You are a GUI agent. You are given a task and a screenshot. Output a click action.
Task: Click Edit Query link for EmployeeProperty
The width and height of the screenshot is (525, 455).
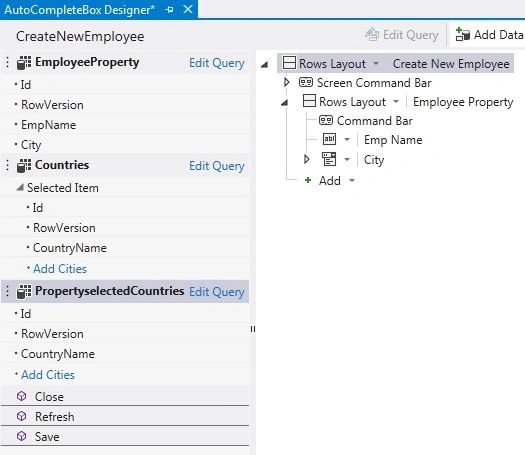click(217, 63)
